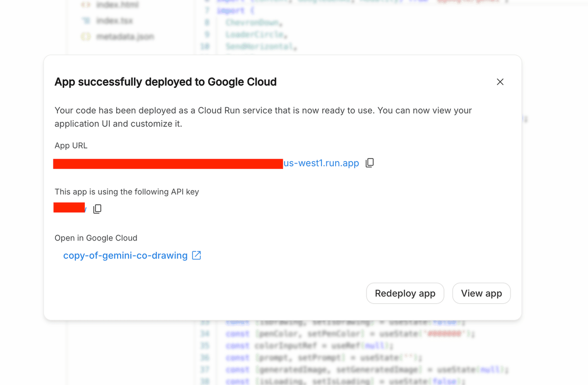Click the "App successfully deployed to Google Cloud" heading
Screen dimensions: 588x385
[x=166, y=82]
